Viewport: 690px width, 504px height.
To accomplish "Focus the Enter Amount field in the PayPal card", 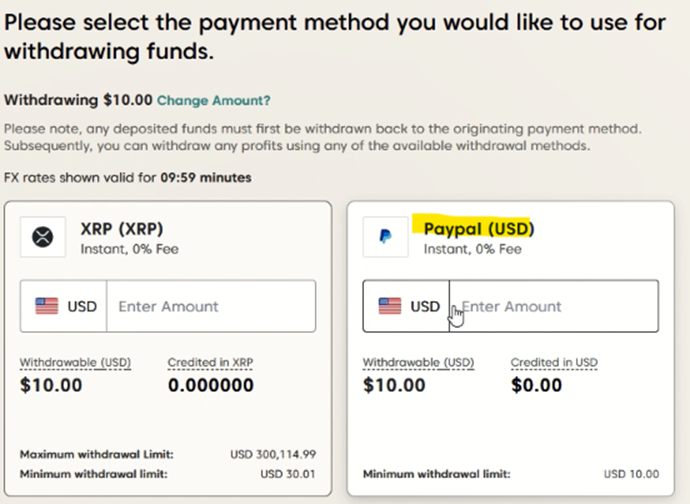I will point(555,306).
